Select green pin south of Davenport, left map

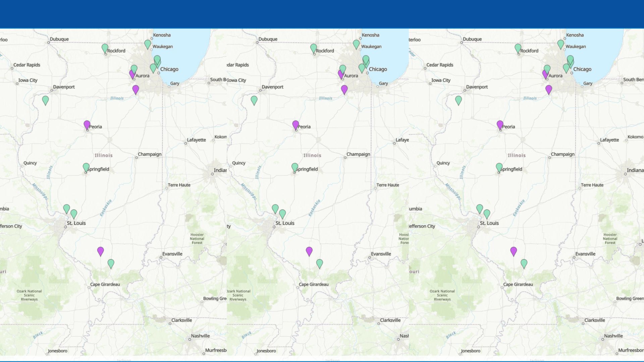coord(46,100)
